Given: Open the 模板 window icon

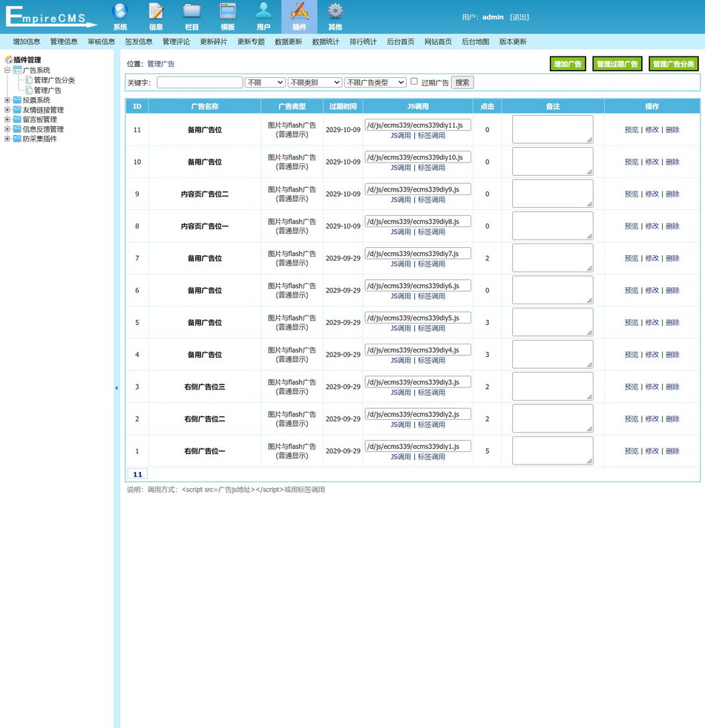Looking at the screenshot, I should (x=228, y=11).
